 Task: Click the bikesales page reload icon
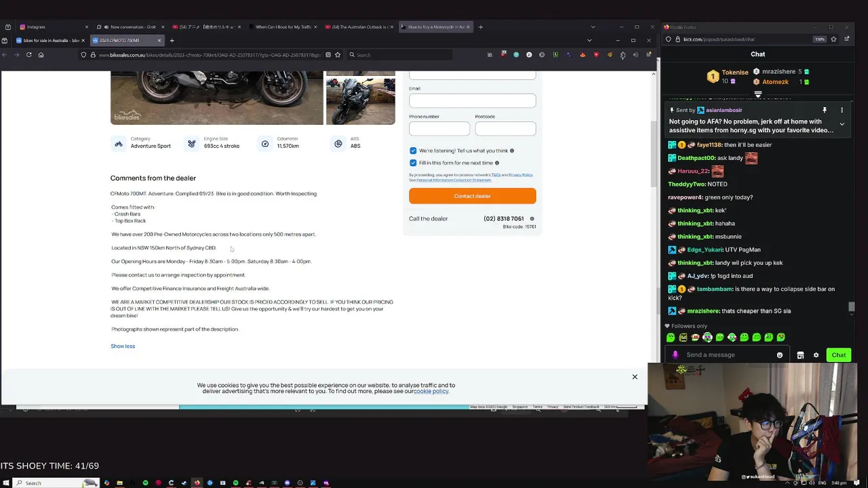point(28,55)
